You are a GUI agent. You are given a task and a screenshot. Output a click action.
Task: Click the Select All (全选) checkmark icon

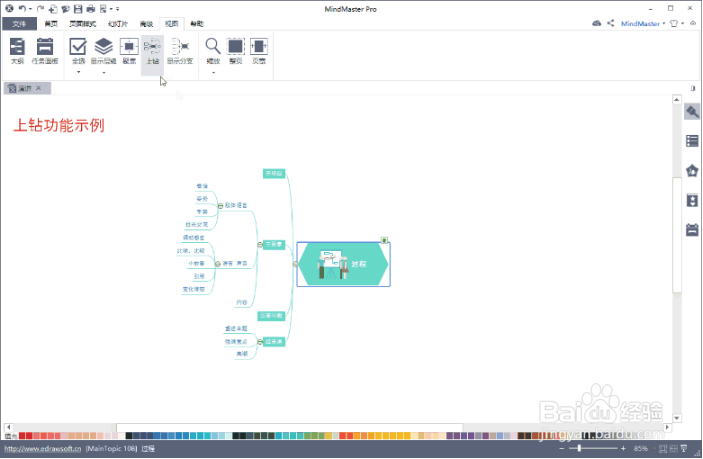(x=78, y=47)
